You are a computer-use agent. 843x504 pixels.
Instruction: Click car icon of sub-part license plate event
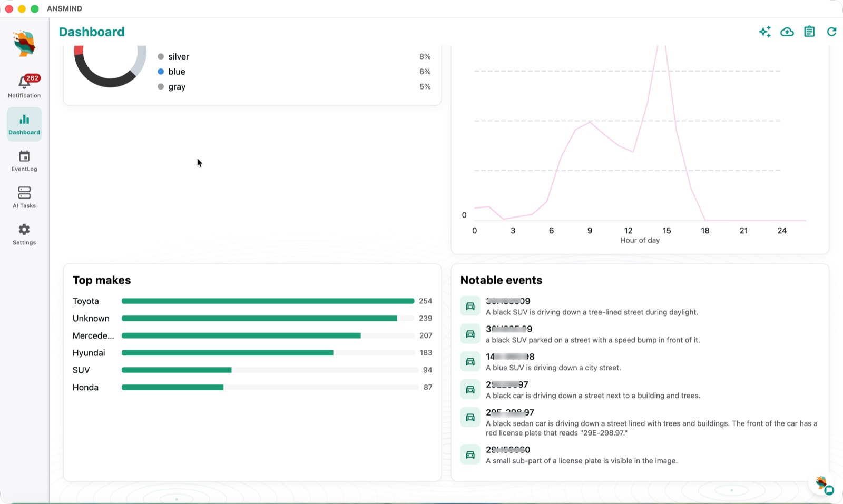click(470, 454)
